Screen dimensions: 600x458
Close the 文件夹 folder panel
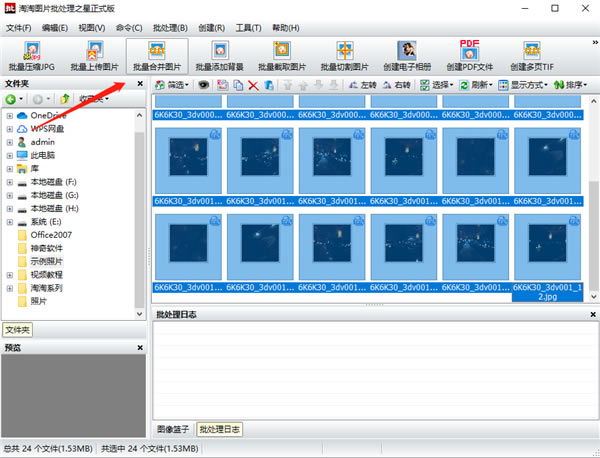(140, 83)
